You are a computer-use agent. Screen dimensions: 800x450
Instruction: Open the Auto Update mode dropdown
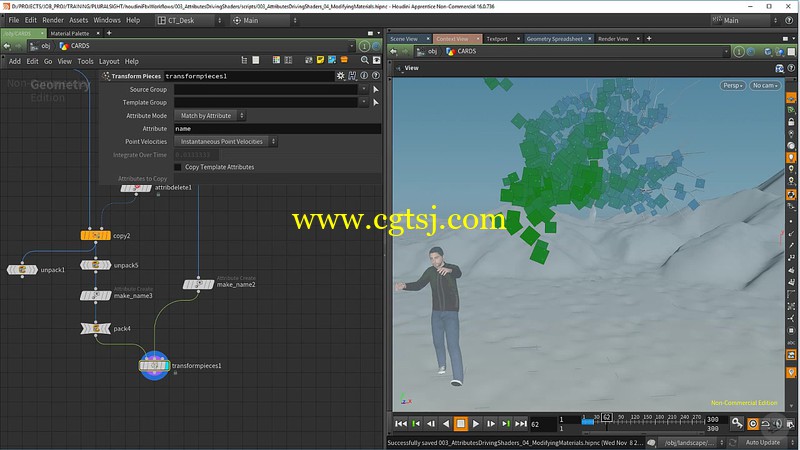coord(767,442)
